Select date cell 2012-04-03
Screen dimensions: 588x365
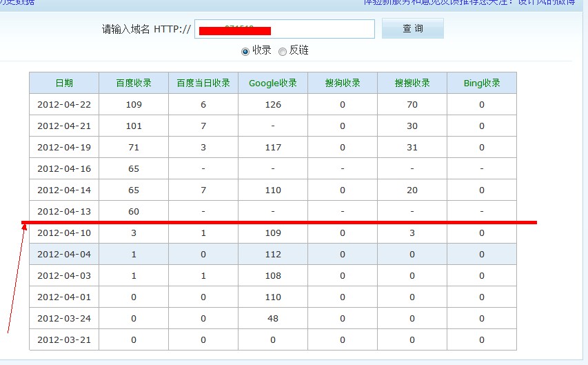tap(64, 275)
